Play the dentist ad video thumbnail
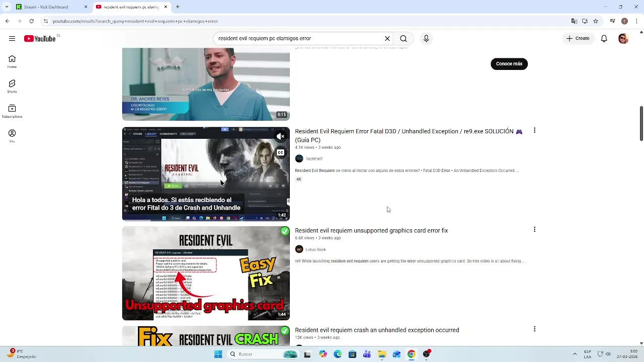This screenshot has height=362, width=644. click(x=206, y=84)
